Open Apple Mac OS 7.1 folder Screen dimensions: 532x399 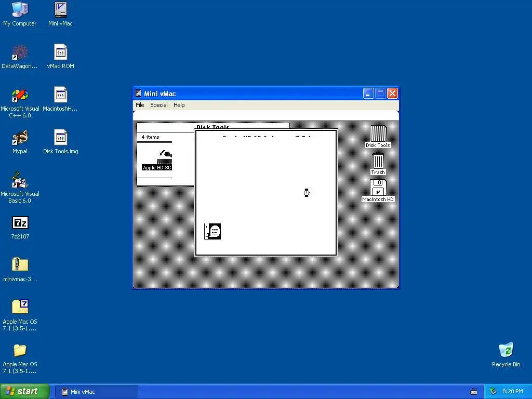pyautogui.click(x=20, y=358)
